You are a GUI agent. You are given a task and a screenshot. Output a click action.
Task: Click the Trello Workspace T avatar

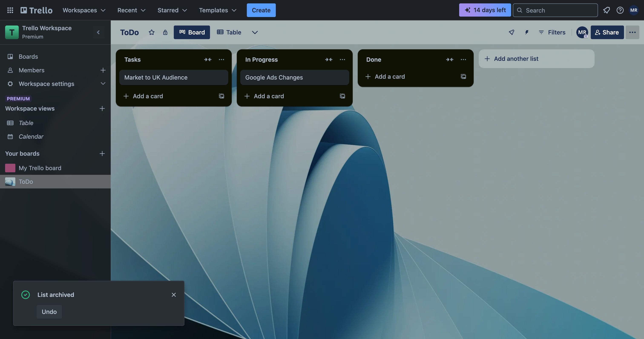tap(12, 32)
